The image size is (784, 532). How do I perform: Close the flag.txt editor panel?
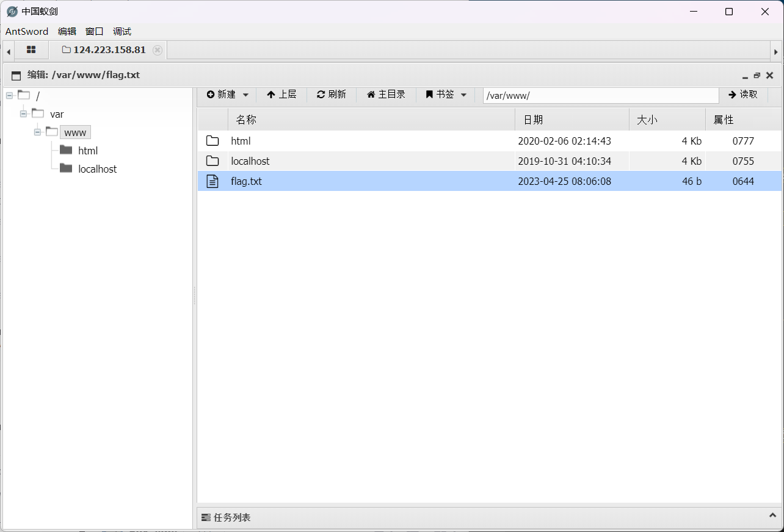769,76
